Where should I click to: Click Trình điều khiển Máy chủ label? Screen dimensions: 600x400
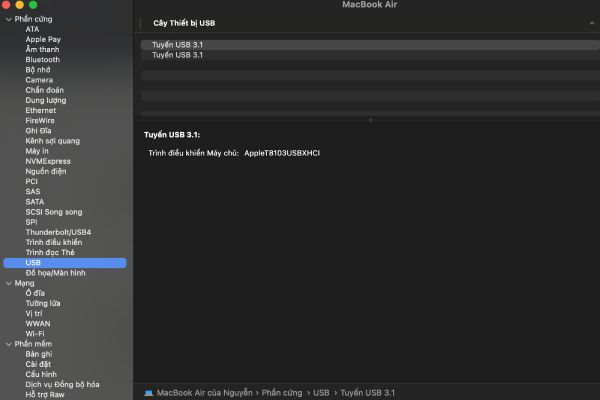pos(193,153)
